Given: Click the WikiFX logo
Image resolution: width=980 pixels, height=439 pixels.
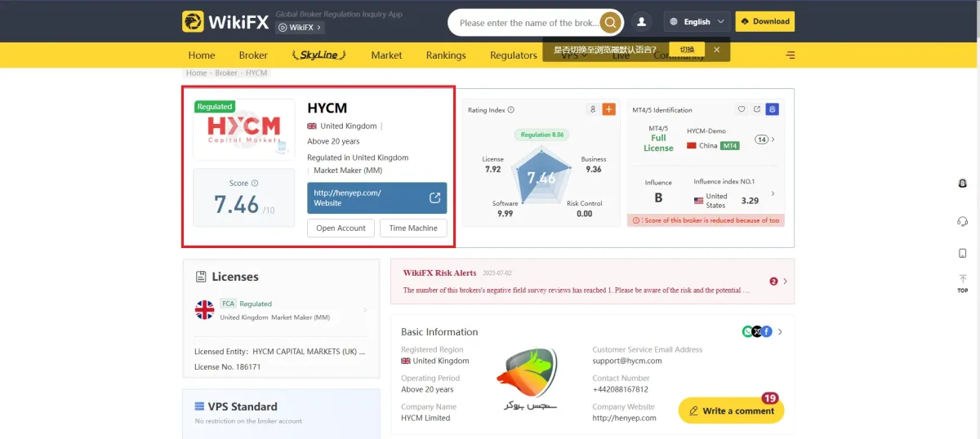Looking at the screenshot, I should pos(225,21).
